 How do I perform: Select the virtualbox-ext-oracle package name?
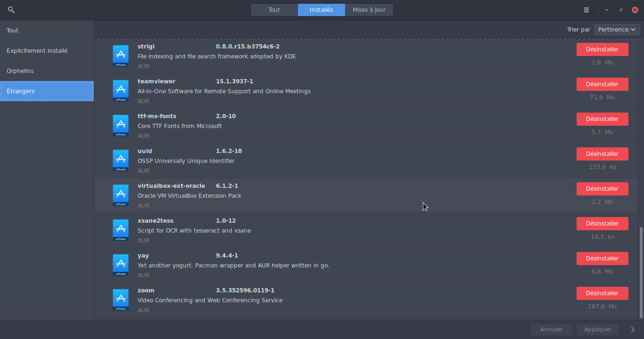point(172,186)
